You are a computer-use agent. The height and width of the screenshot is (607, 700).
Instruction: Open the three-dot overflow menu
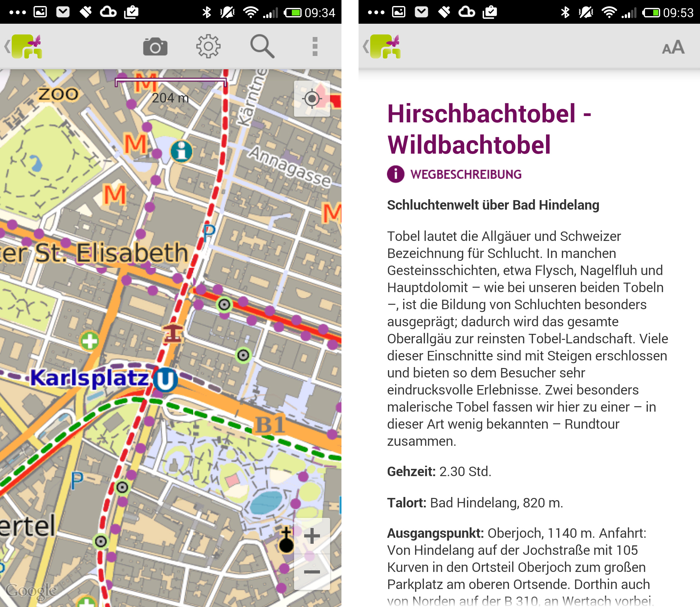pos(315,46)
